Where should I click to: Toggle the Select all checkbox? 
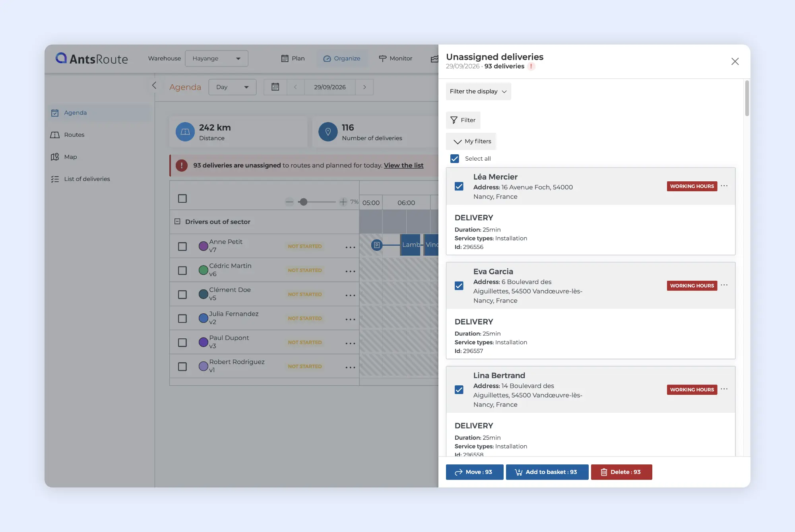(x=454, y=159)
